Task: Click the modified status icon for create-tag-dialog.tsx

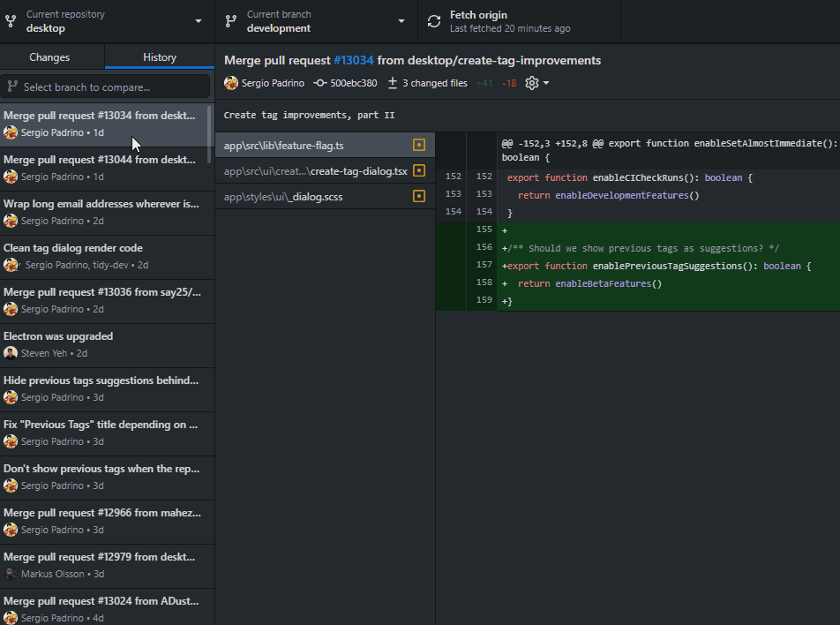Action: (x=419, y=170)
